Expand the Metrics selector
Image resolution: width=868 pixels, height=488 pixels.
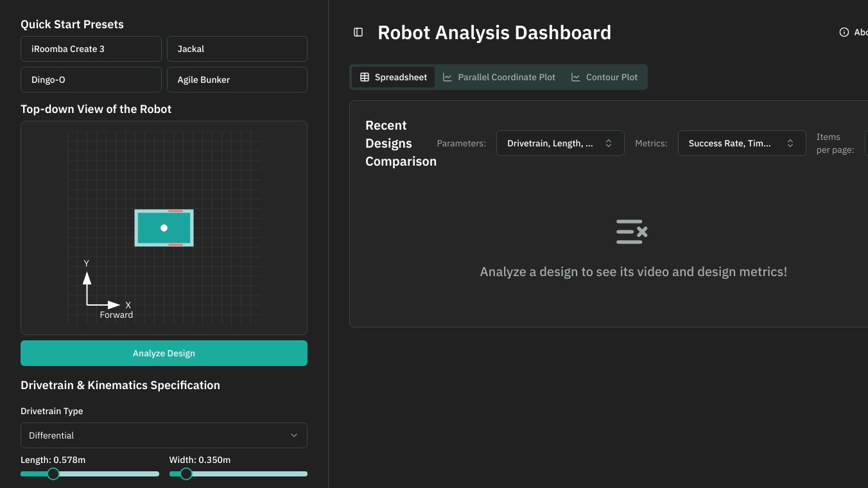[742, 143]
